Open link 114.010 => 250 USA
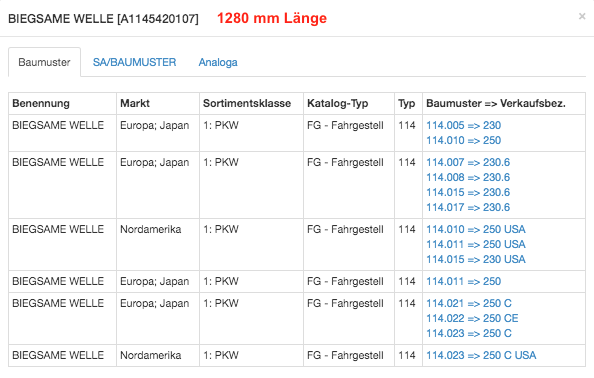This screenshot has width=594, height=378. 476,230
